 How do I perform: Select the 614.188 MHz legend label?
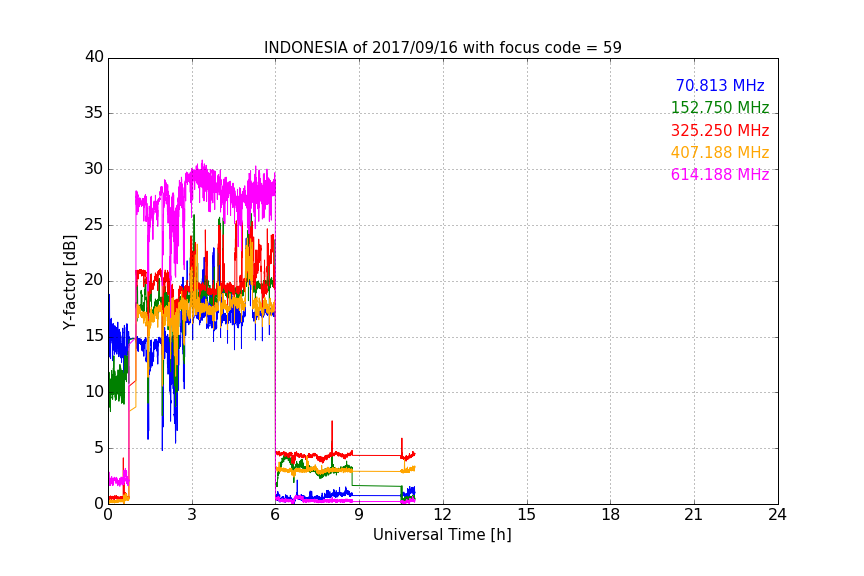coord(720,174)
